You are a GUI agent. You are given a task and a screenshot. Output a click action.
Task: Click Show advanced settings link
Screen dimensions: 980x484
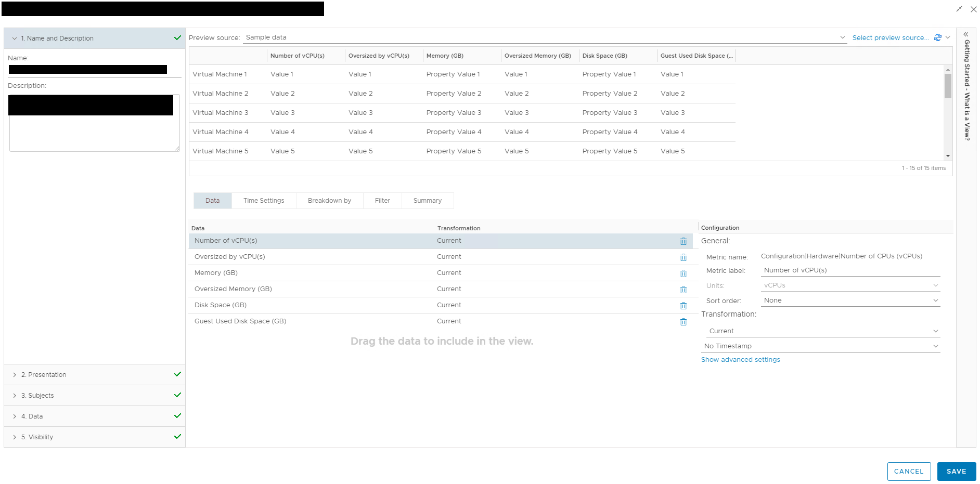[x=740, y=360]
